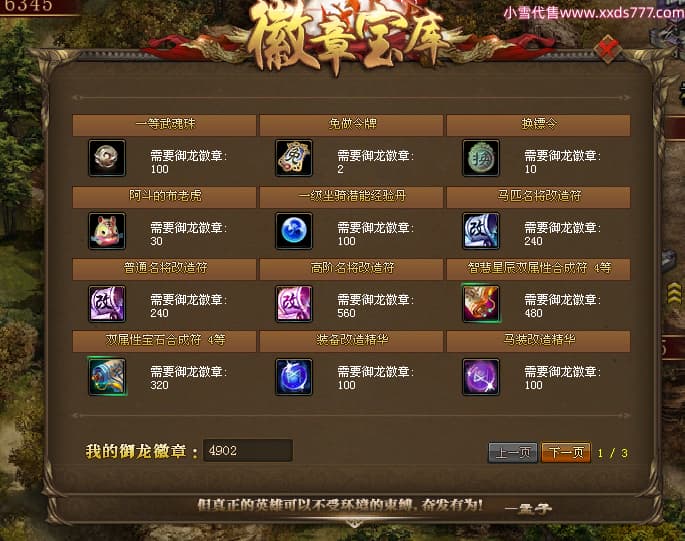Choose the 换镖令 green medallion icon
Image resolution: width=685 pixels, height=541 pixels.
(x=481, y=158)
